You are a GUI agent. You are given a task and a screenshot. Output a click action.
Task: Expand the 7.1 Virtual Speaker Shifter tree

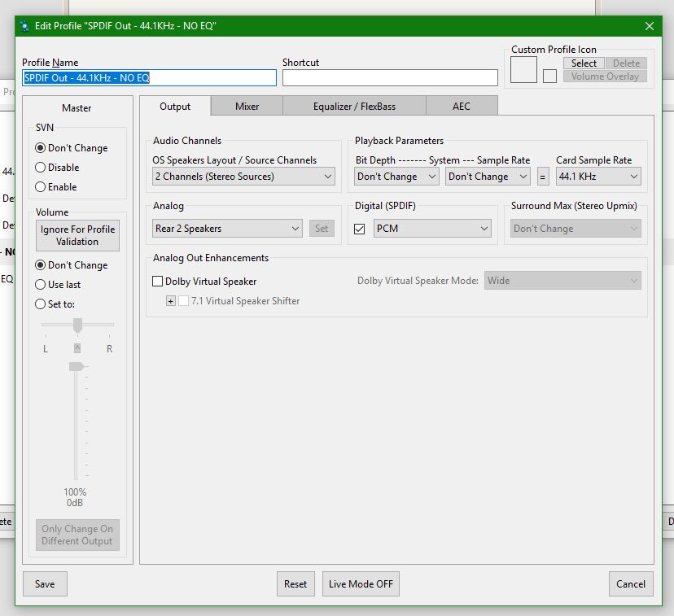171,301
